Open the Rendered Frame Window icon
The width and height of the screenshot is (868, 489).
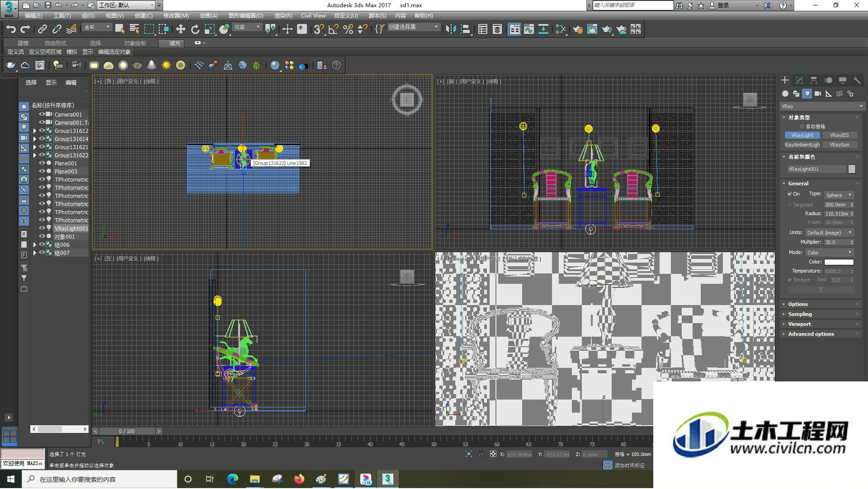(592, 29)
